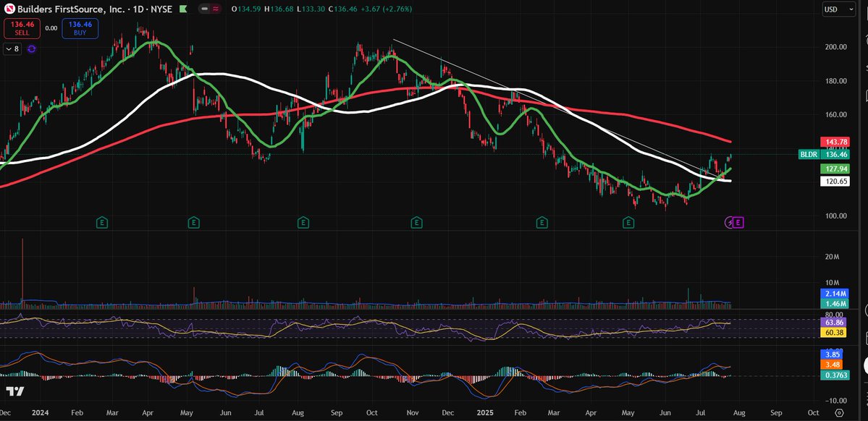Open the USD currency dropdown
This screenshot has width=868, height=421.
click(839, 9)
